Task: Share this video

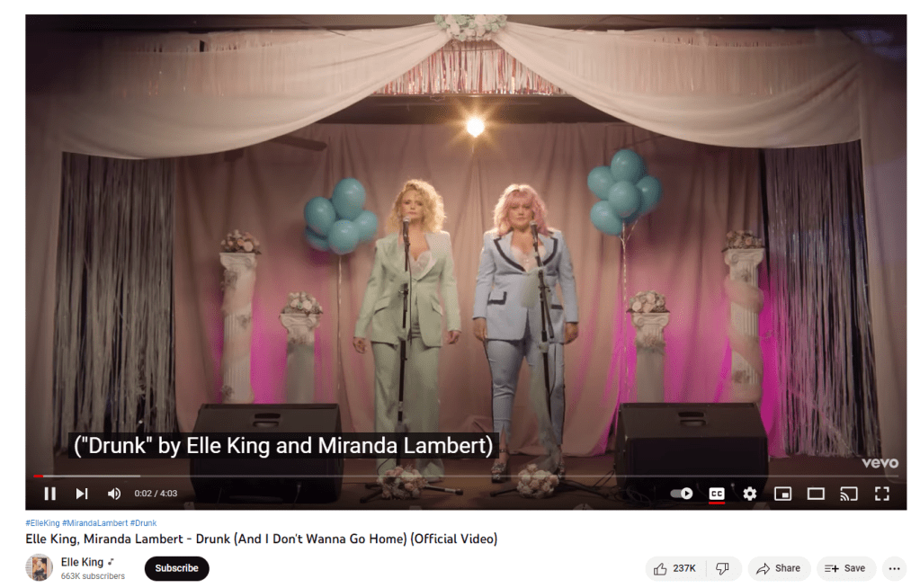Action: coord(779,568)
